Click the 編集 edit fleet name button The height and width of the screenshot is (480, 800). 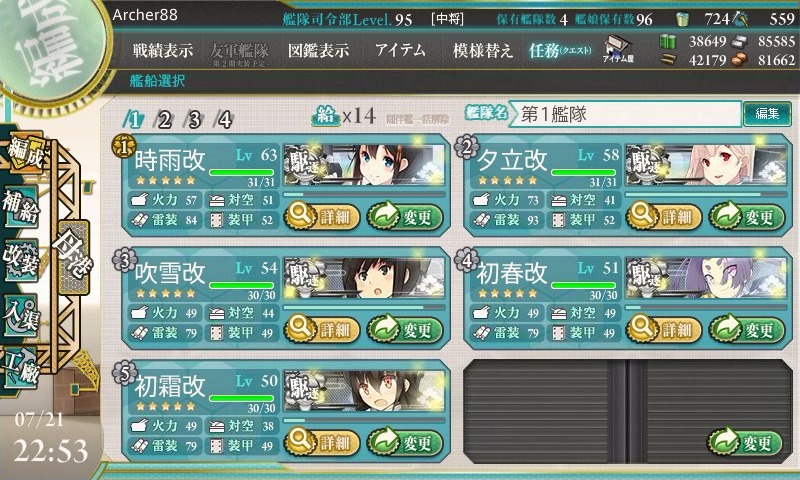[767, 113]
